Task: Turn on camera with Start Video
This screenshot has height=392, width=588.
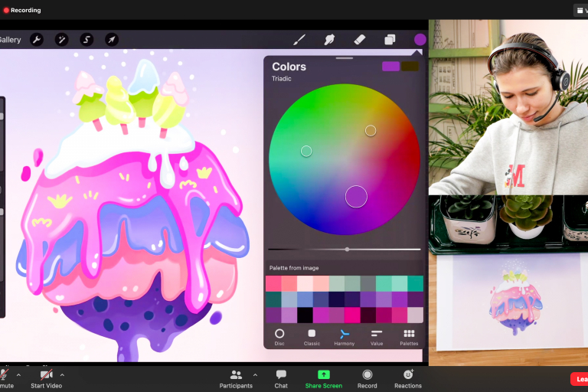Action: 47,377
